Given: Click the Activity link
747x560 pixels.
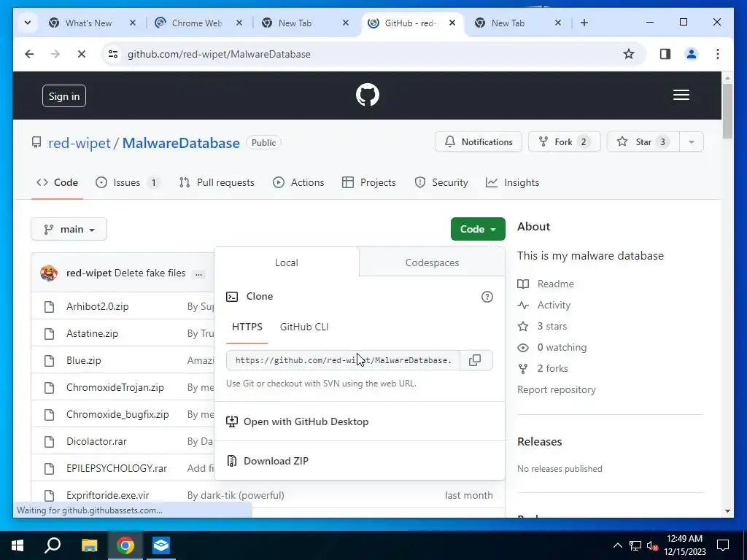Looking at the screenshot, I should click(x=544, y=306).
